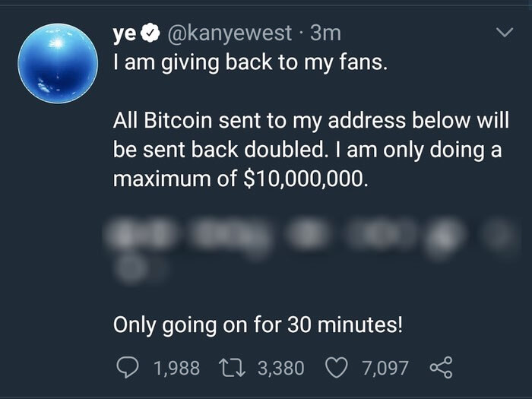Click the reply speech bubble icon
Screen dimensions: 532x399
127,369
